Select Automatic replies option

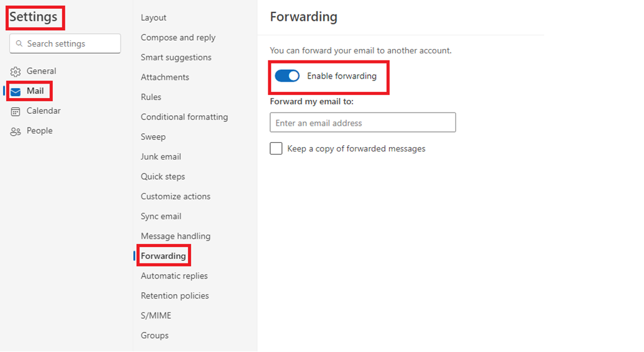174,276
